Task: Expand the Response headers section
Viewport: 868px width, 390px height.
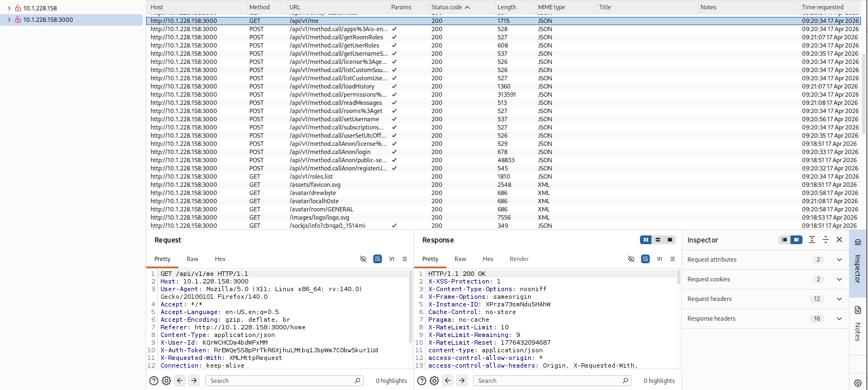Action: [x=839, y=318]
